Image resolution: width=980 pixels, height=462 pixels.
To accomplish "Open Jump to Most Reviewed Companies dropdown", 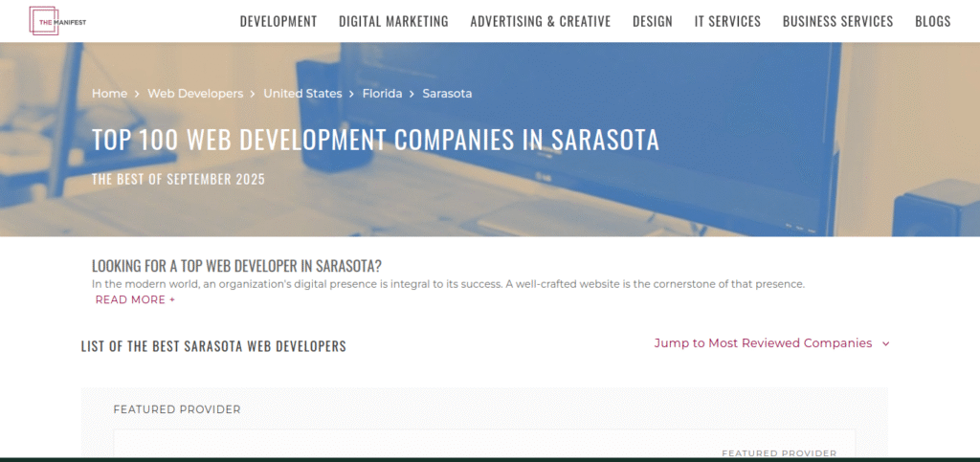I will [771, 343].
